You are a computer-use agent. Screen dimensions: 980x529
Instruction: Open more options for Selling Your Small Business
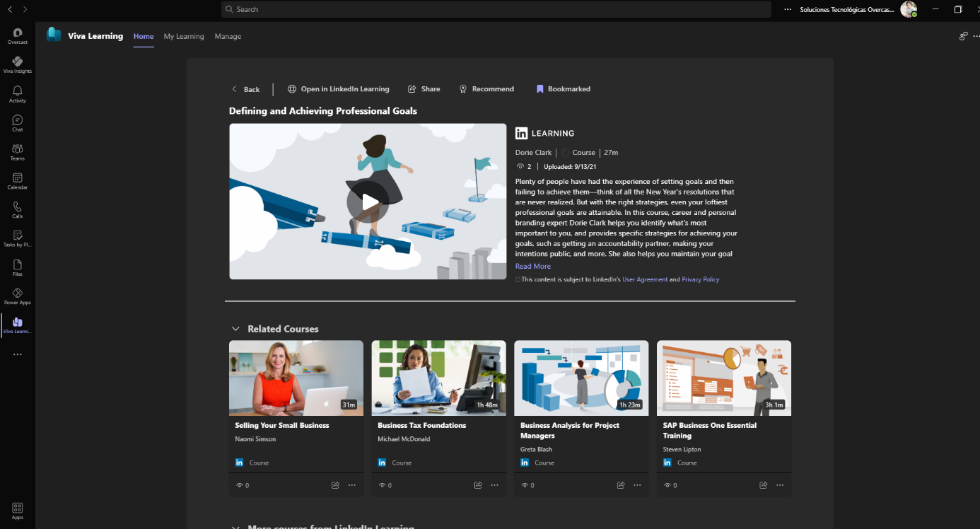(352, 485)
